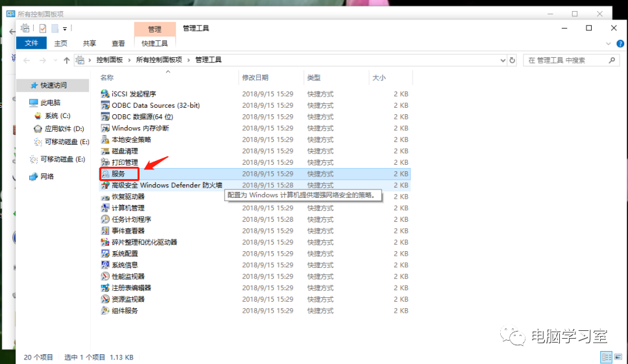Viewport: 628px width, 364px height.
Task: Click the help question mark icon
Action: [x=620, y=44]
